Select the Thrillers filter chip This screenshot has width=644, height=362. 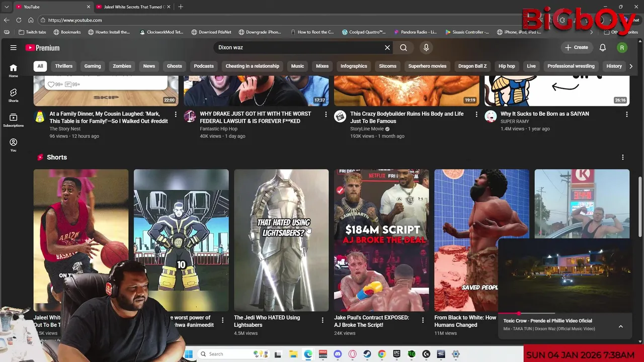pyautogui.click(x=64, y=66)
